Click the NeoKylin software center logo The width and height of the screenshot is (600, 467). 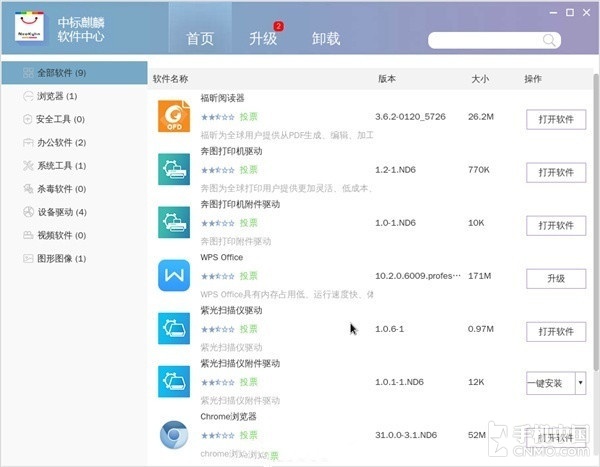pyautogui.click(x=29, y=26)
